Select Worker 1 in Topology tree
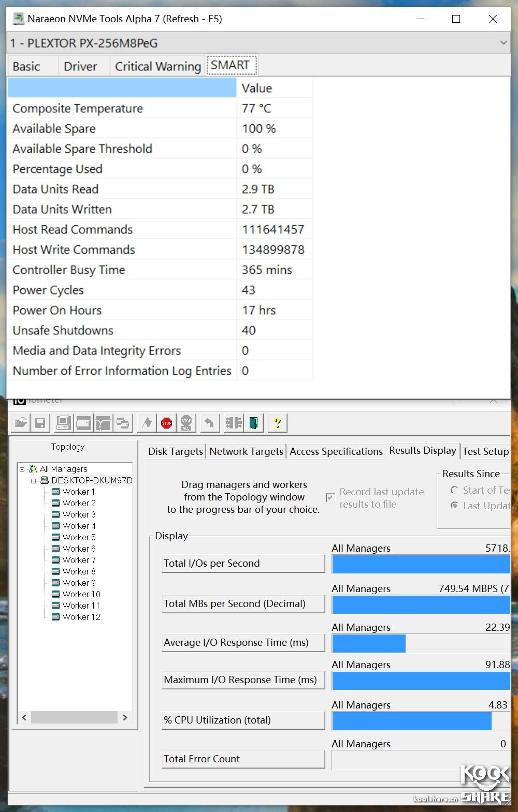 79,492
